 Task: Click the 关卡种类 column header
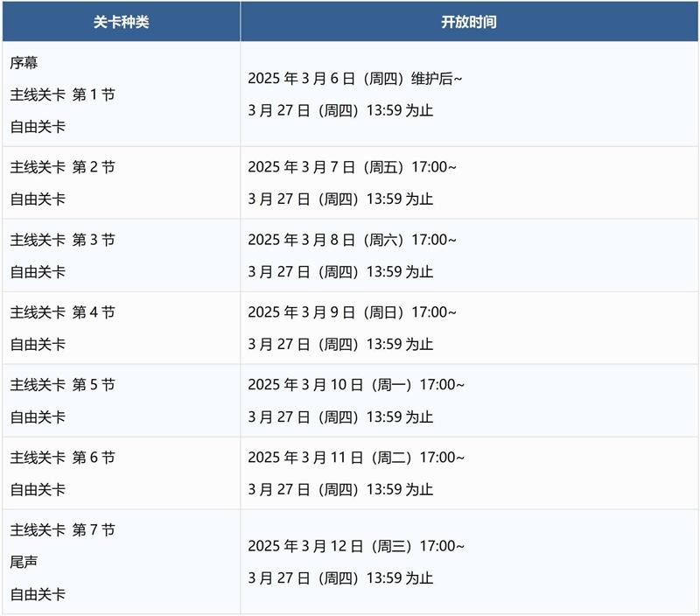tap(121, 22)
